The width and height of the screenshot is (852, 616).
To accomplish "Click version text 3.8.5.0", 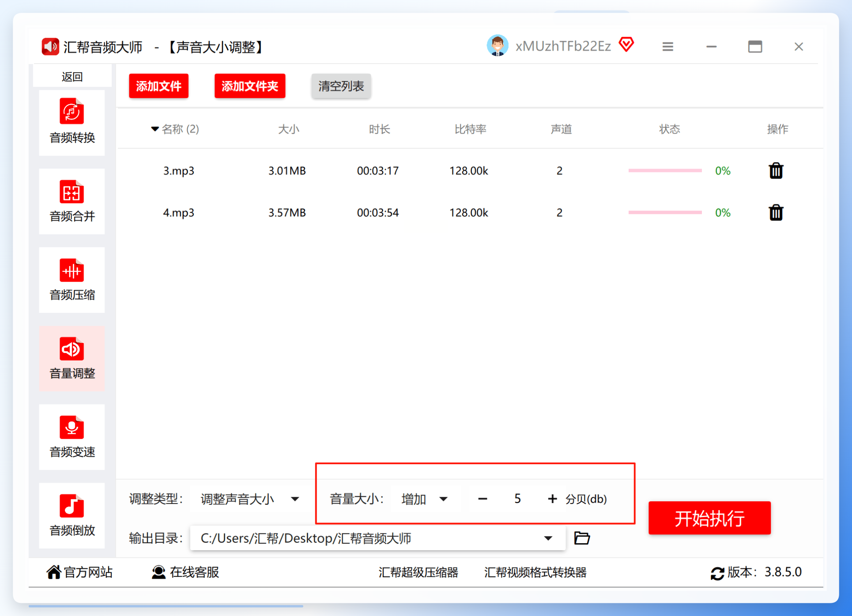I will 783,572.
